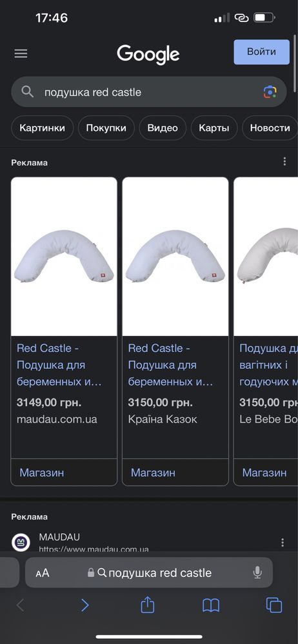Image resolution: width=298 pixels, height=644 pixels.
Task: Select the Видео filter chip
Action: click(163, 128)
